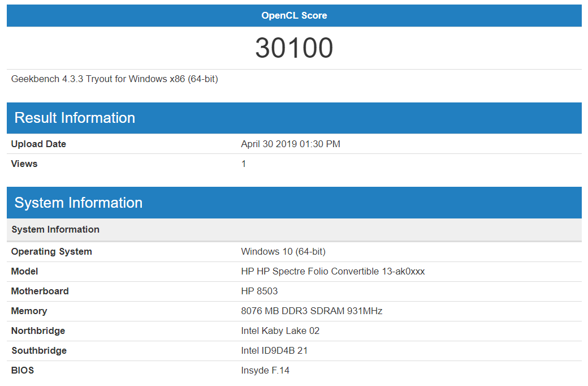Click the Operating System label
Screen dimensions: 588x386
click(51, 251)
